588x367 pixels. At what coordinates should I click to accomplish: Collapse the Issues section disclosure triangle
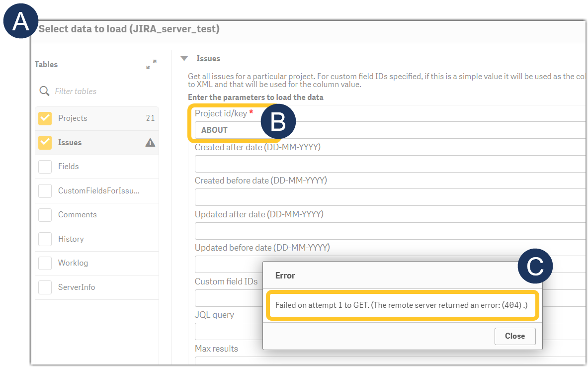pyautogui.click(x=184, y=58)
